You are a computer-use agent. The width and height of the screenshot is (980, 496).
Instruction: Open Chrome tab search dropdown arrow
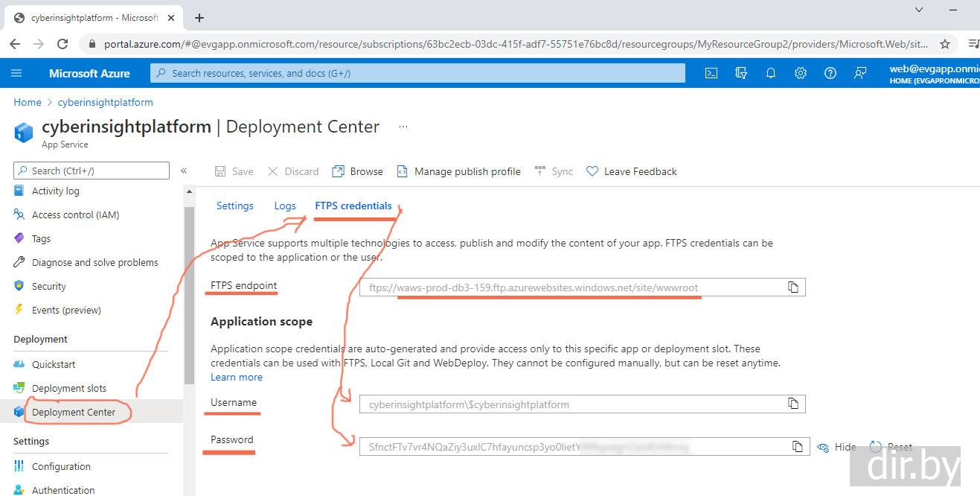(919, 10)
